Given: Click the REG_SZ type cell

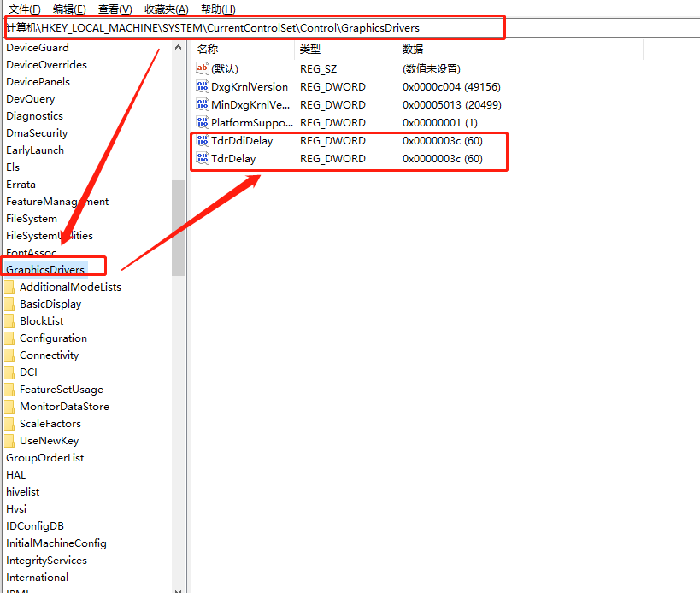Looking at the screenshot, I should pos(318,68).
